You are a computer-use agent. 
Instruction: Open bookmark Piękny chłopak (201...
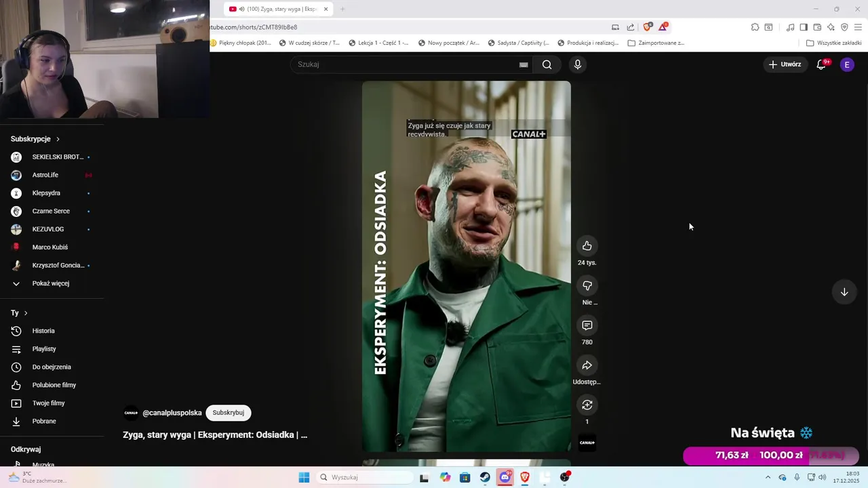(x=241, y=43)
